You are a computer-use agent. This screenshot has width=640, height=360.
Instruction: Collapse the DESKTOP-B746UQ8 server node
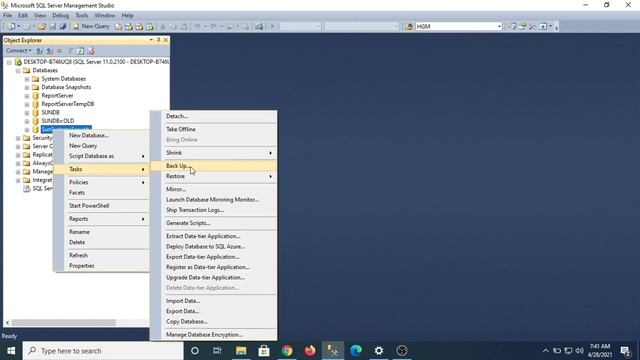[x=9, y=62]
